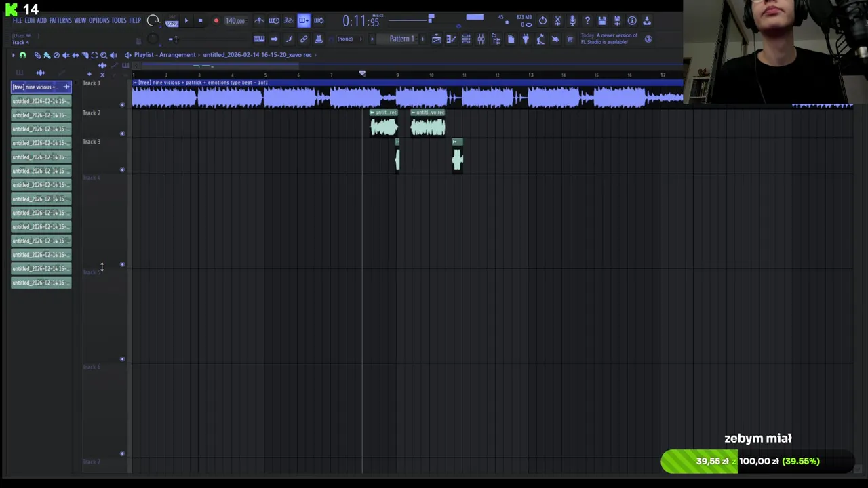Viewport: 868px width, 488px height.
Task: Add new pattern with plus button
Action: pos(422,39)
